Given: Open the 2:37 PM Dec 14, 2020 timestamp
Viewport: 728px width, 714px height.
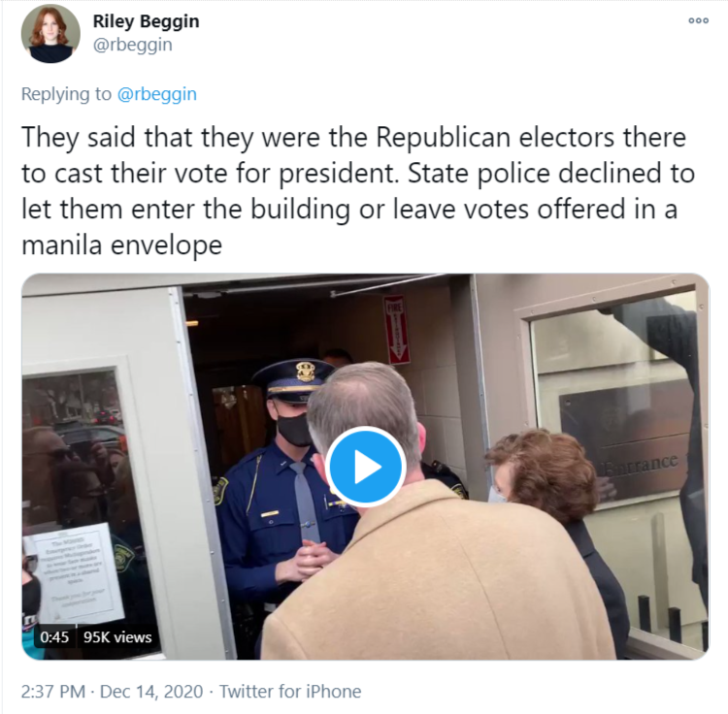Looking at the screenshot, I should pos(112,692).
